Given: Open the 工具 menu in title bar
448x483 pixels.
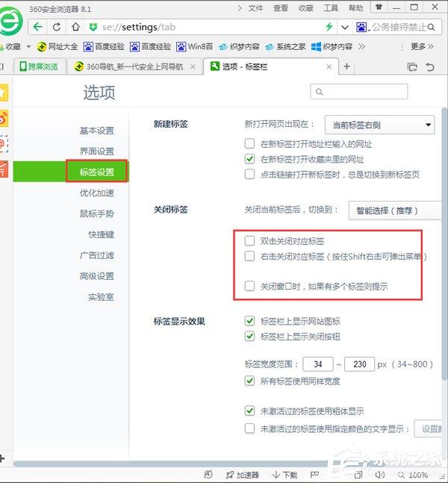Looking at the screenshot, I should tap(330, 8).
